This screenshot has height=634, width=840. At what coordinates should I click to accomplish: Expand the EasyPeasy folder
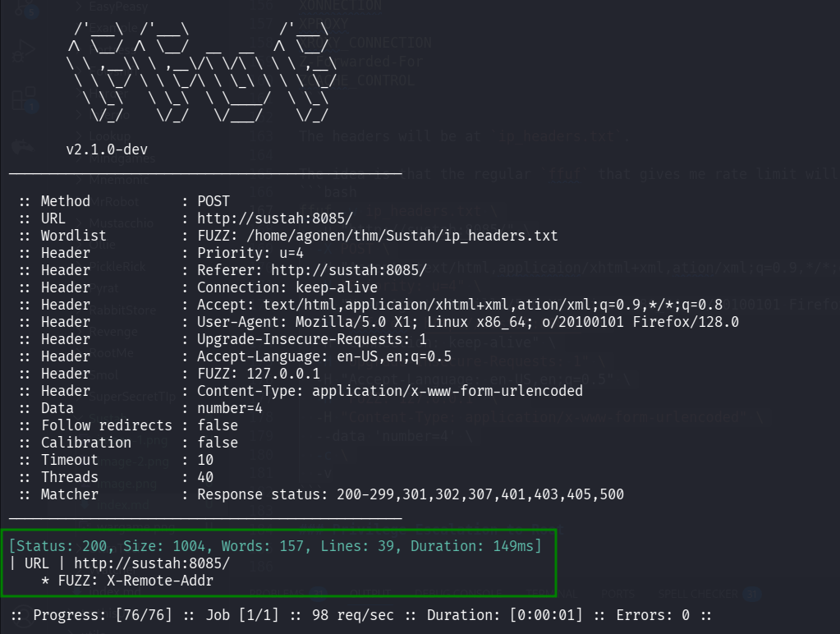tap(117, 7)
